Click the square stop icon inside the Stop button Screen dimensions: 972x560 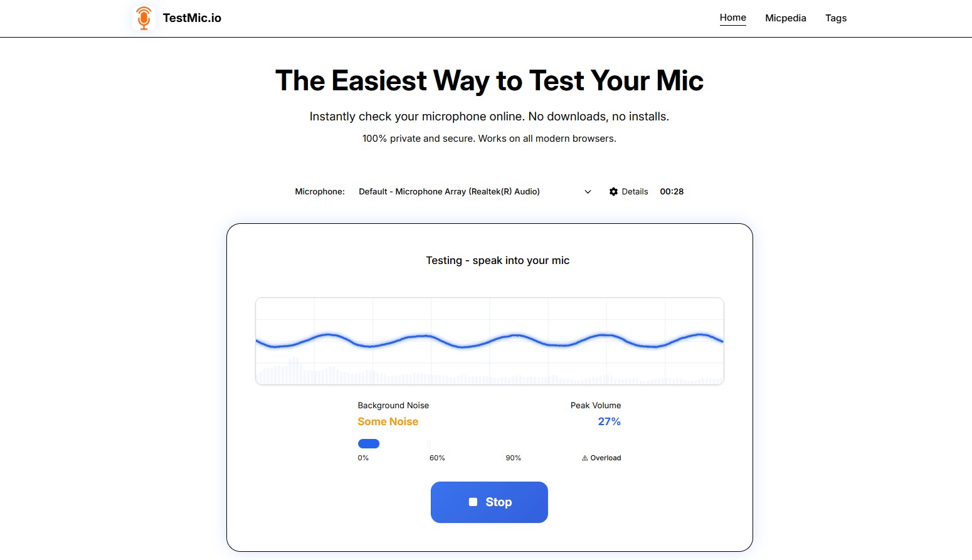(473, 502)
